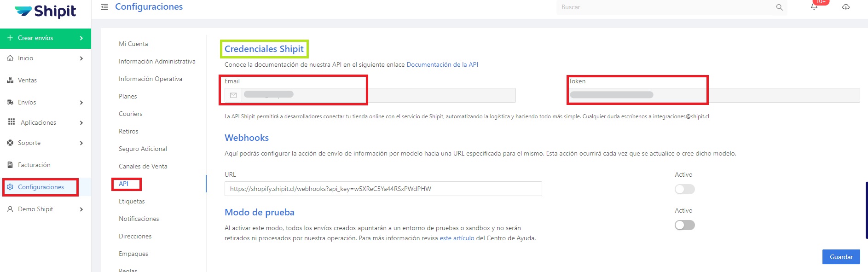Screen dimensions: 868x272
Task: Open Información Operativa section
Action: [x=150, y=79]
